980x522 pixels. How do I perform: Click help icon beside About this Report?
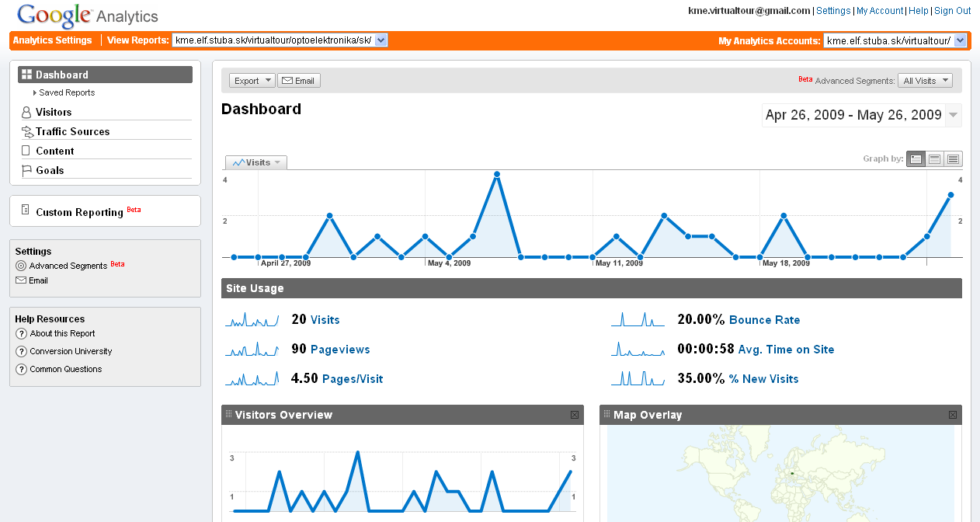pyautogui.click(x=22, y=334)
